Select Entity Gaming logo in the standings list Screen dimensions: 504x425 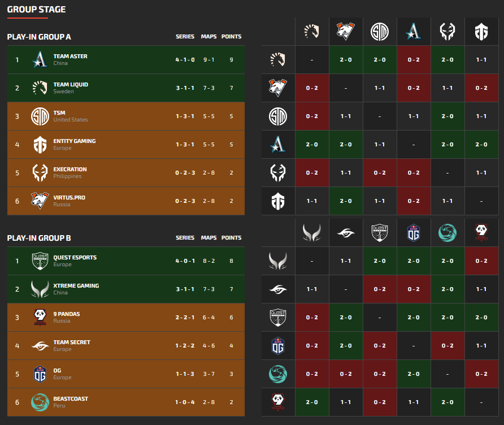(40, 144)
